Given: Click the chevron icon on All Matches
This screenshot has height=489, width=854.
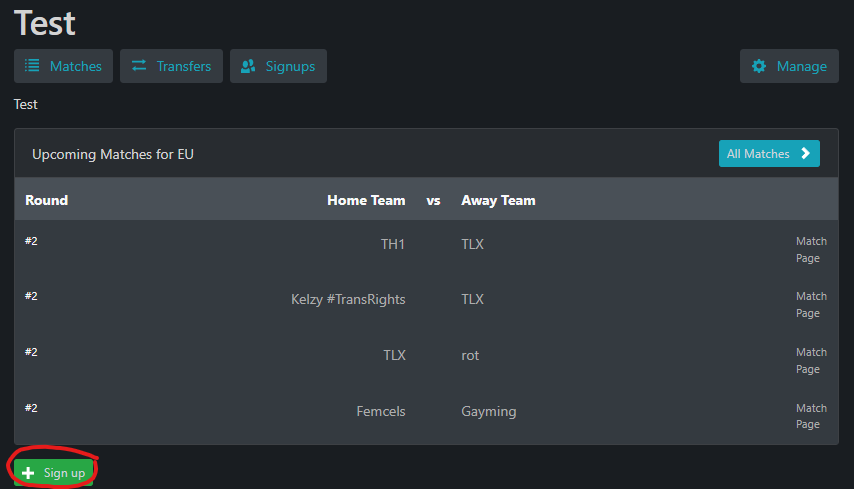Looking at the screenshot, I should [805, 154].
